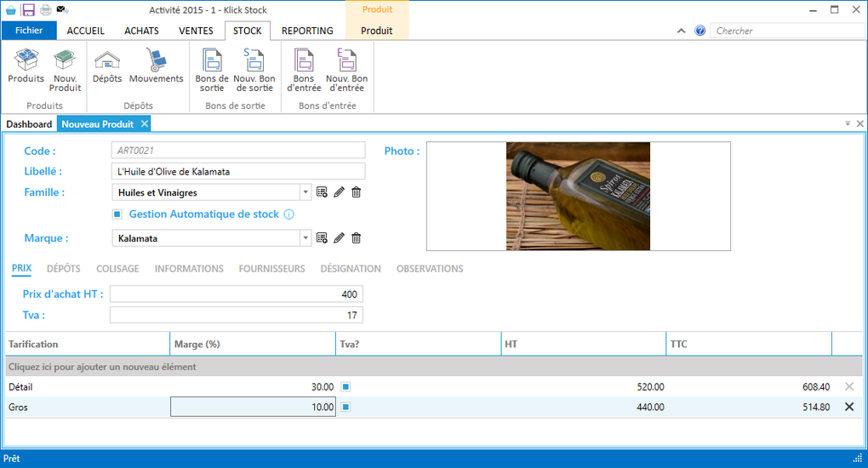This screenshot has height=468, width=868.
Task: Edit the Marque with pencil icon
Action: (x=339, y=238)
